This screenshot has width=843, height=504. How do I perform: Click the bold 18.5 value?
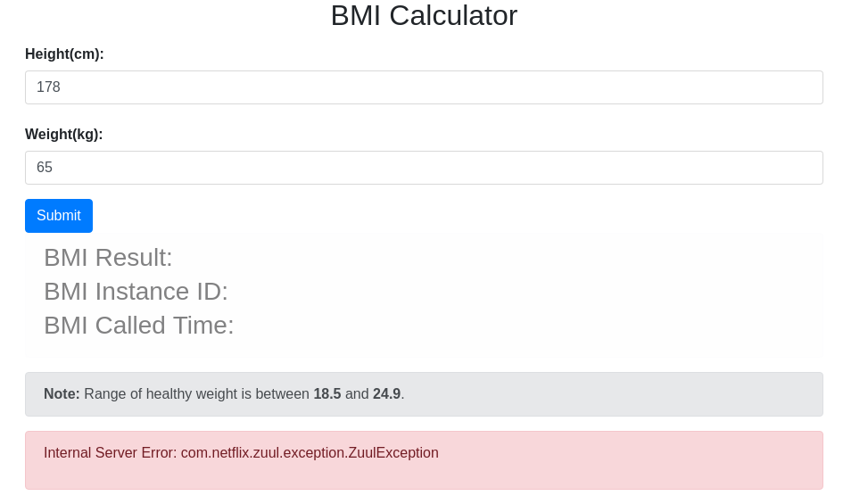pyautogui.click(x=326, y=394)
